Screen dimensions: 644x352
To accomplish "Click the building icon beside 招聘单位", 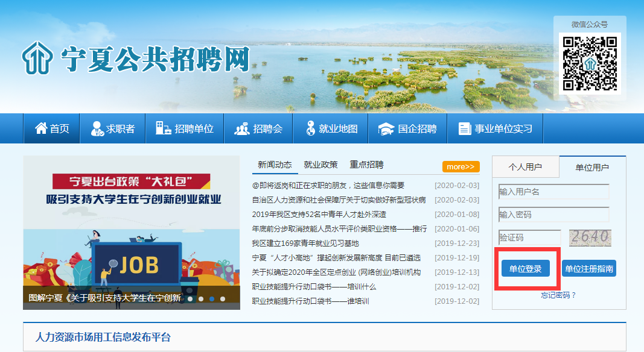I will 163,128.
